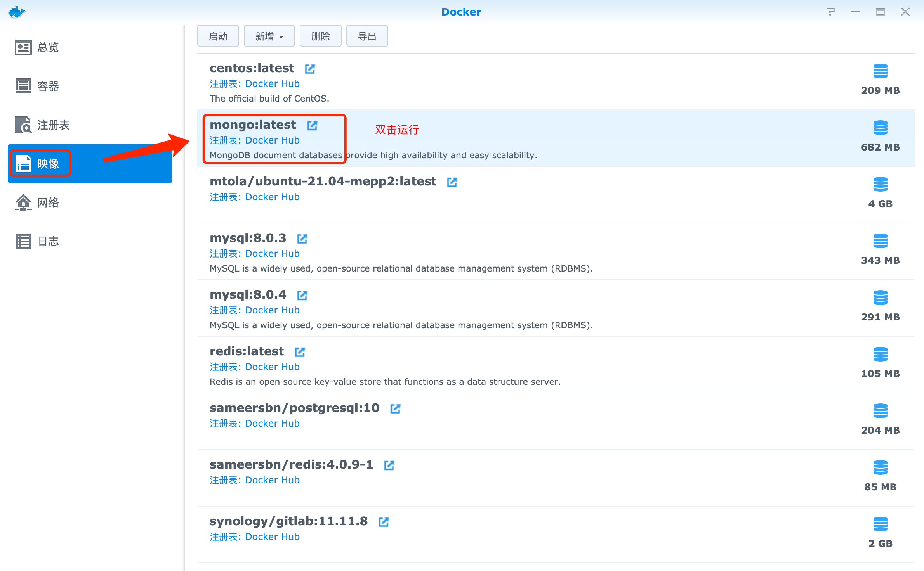Click the Docker whale logo icon

click(x=17, y=12)
